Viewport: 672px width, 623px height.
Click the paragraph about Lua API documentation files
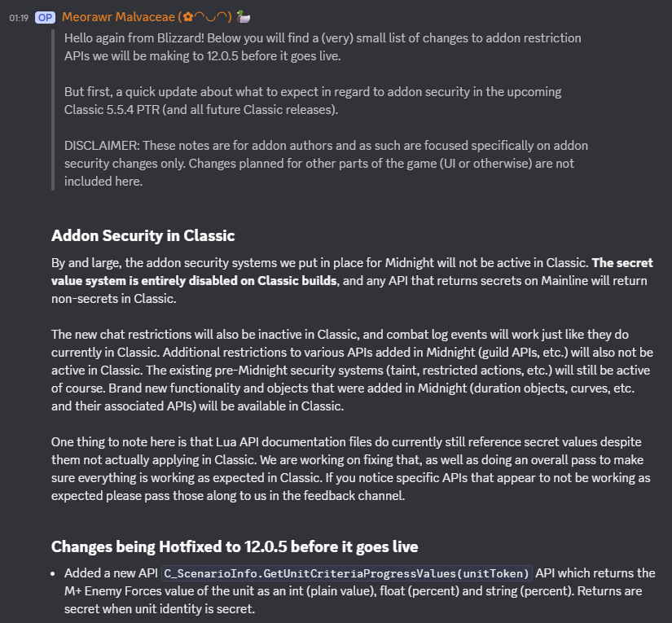pos(350,468)
